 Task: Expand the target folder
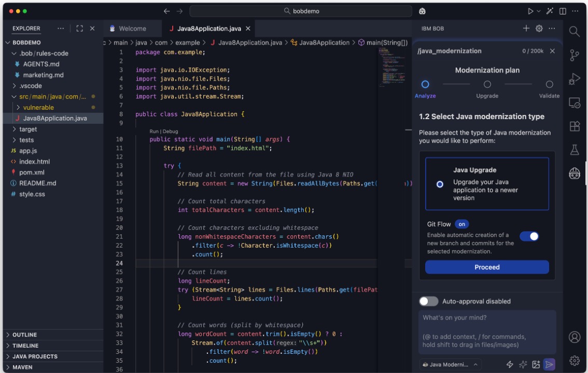coord(14,129)
